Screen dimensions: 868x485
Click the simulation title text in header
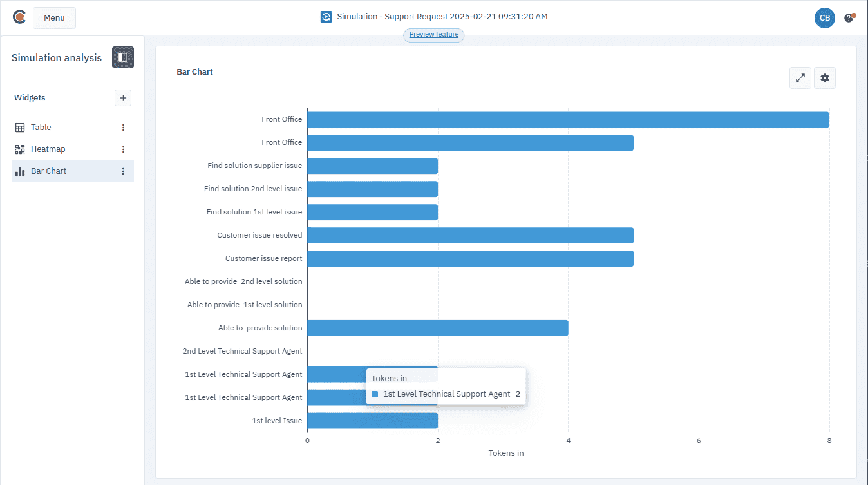[x=442, y=17]
